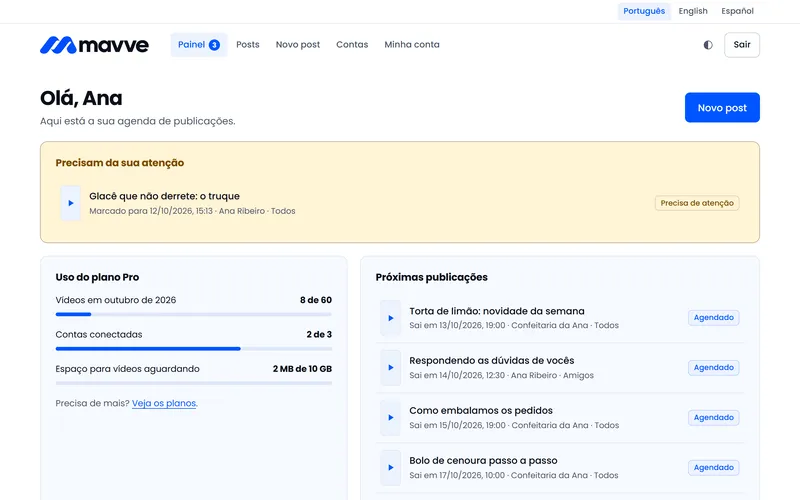This screenshot has width=800, height=500.
Task: Click the Espaço para vídeos progress bar
Action: point(194,383)
